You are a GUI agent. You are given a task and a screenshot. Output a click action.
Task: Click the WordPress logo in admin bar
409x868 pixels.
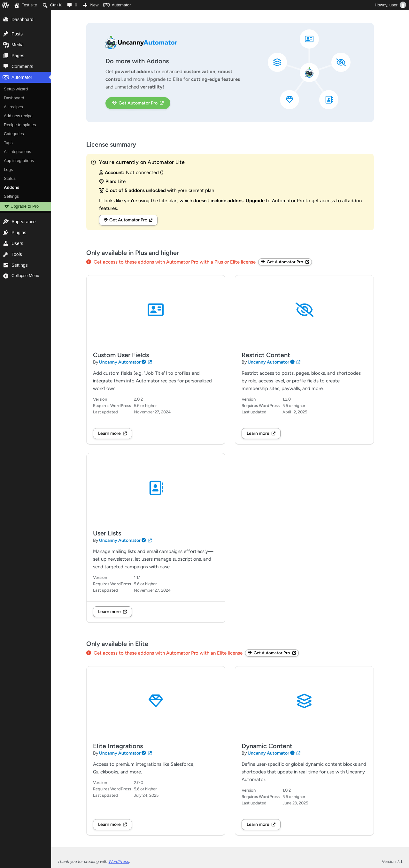tap(5, 5)
